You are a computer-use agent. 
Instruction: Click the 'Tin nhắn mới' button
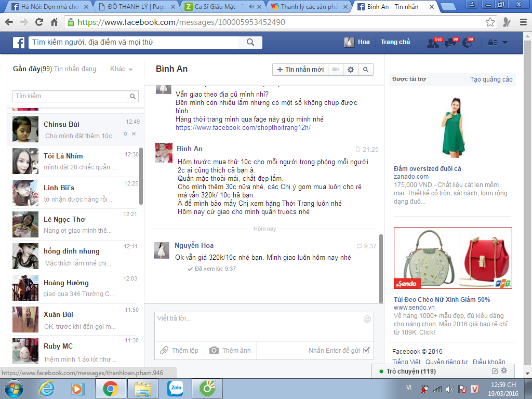coord(300,70)
